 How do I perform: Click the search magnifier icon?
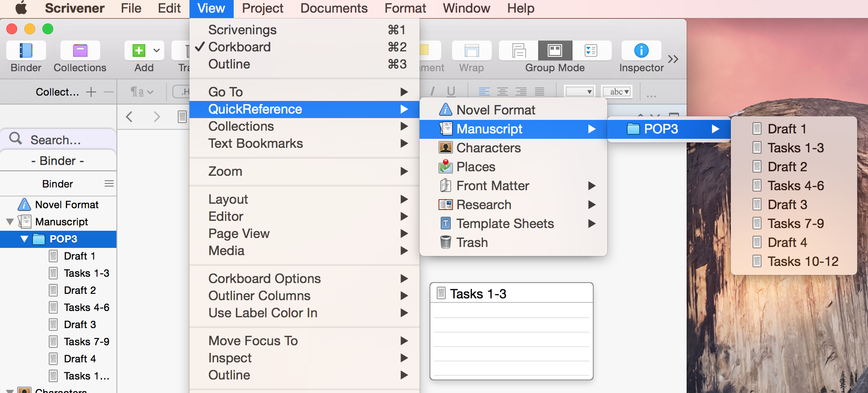click(16, 138)
